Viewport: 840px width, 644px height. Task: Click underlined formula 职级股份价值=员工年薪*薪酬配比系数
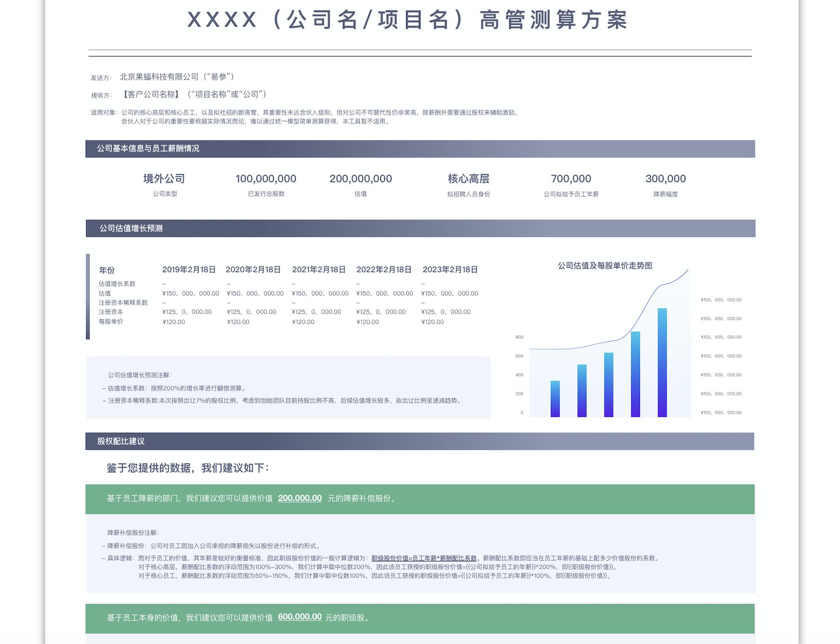[x=424, y=558]
